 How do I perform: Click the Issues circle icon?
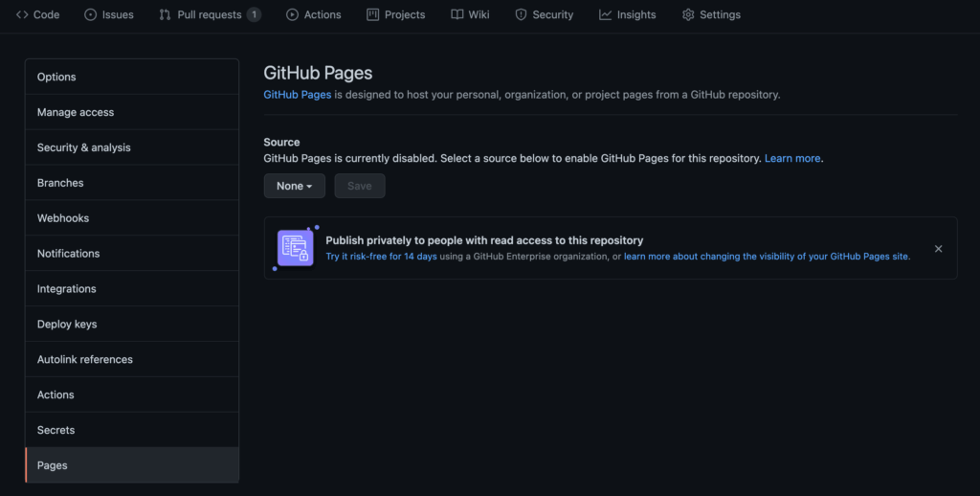coord(91,14)
